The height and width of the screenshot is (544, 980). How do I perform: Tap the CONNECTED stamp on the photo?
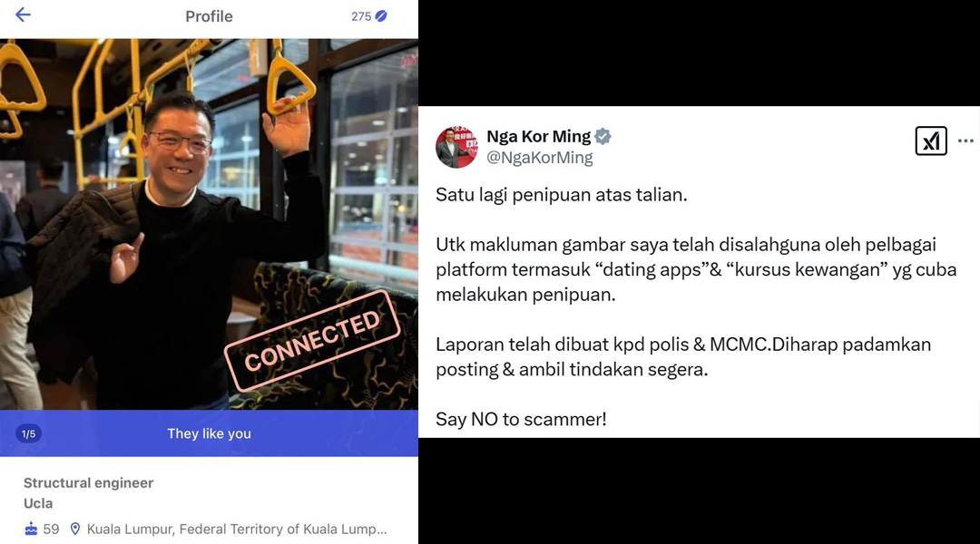(x=312, y=340)
